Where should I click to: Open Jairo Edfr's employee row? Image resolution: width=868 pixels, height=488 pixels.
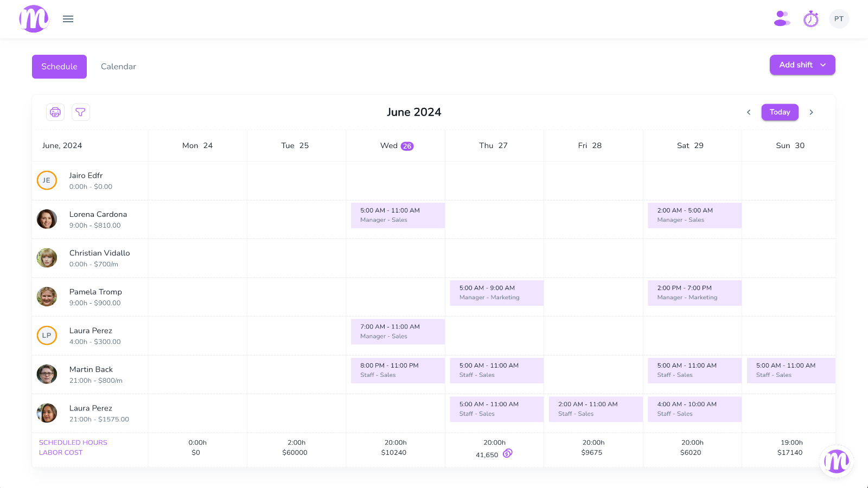pyautogui.click(x=86, y=181)
